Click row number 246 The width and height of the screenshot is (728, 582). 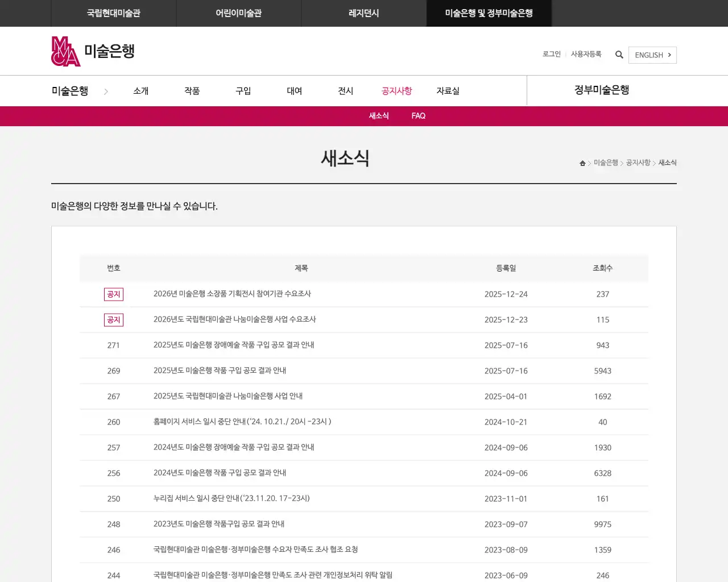(x=114, y=550)
